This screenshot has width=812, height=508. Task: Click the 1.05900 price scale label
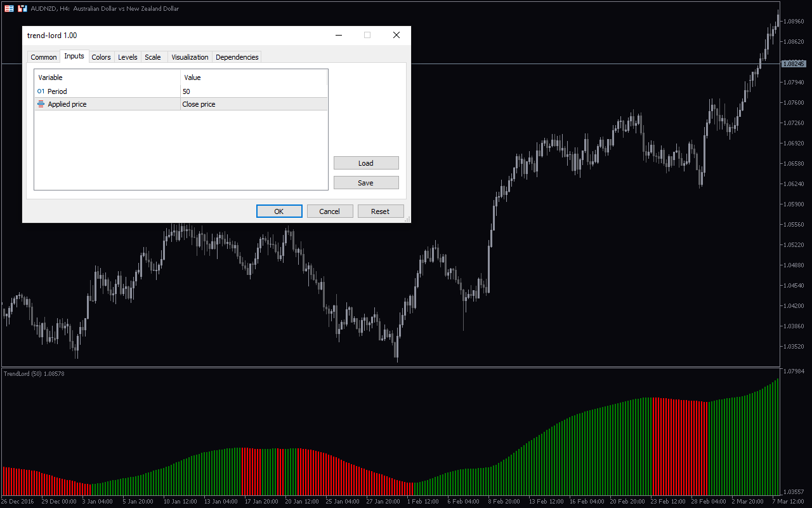click(x=794, y=204)
